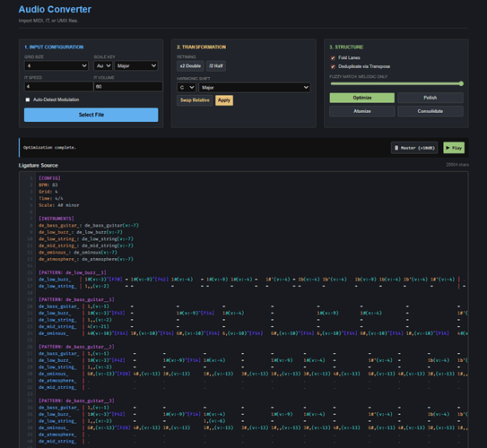Uncheck Deduplicate via Transpose checkbox
The height and width of the screenshot is (448, 487).
point(333,66)
